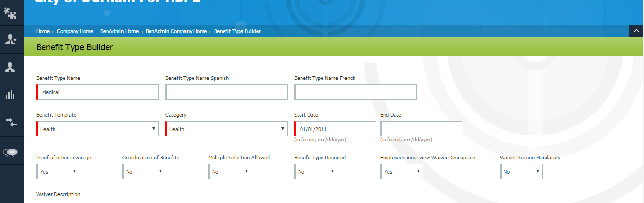Navigate to Company Home breadcrumb
644x203 pixels.
[75, 31]
